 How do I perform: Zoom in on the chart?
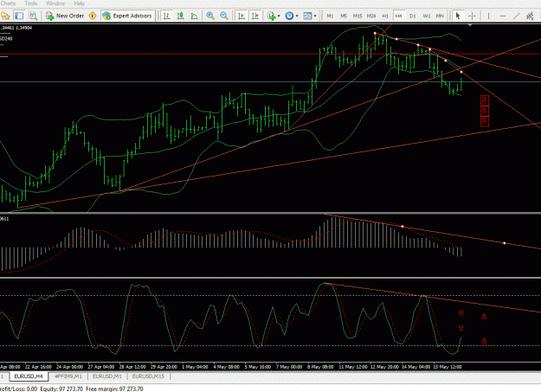210,16
